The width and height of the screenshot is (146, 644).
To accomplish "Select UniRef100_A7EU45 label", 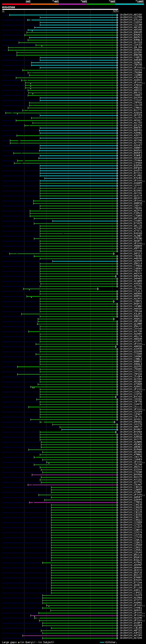I will 131,78.
